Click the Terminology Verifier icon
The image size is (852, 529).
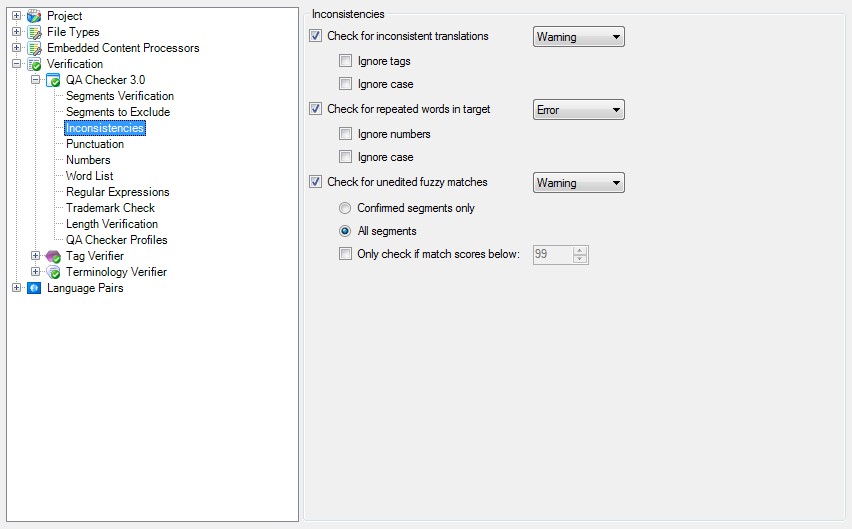54,272
